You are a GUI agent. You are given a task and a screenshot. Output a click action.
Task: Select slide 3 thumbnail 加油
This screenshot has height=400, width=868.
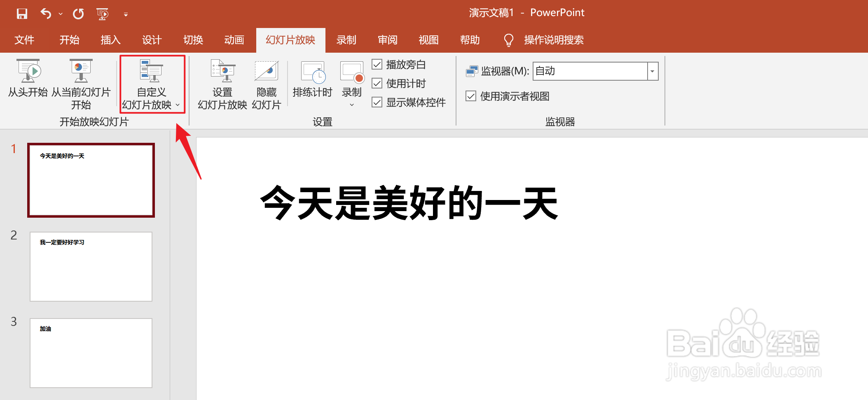click(x=91, y=353)
